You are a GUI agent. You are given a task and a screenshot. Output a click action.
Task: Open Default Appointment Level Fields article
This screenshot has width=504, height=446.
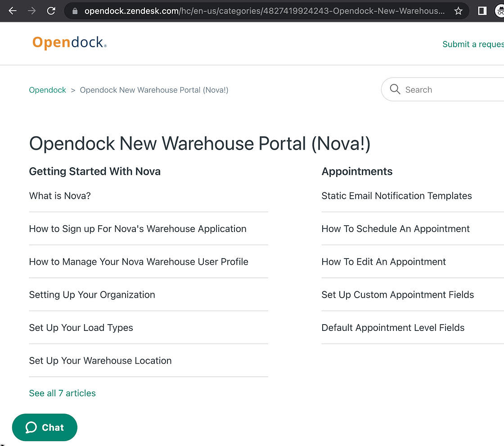pyautogui.click(x=393, y=328)
